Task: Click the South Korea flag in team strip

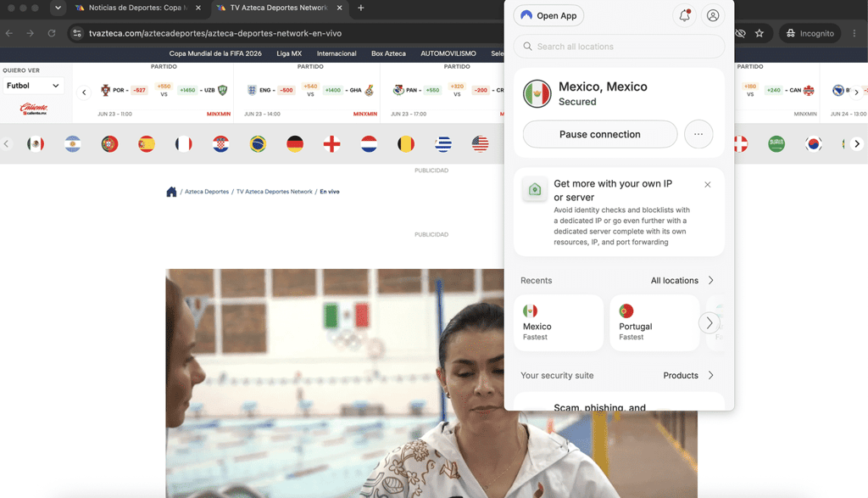Action: pos(813,144)
